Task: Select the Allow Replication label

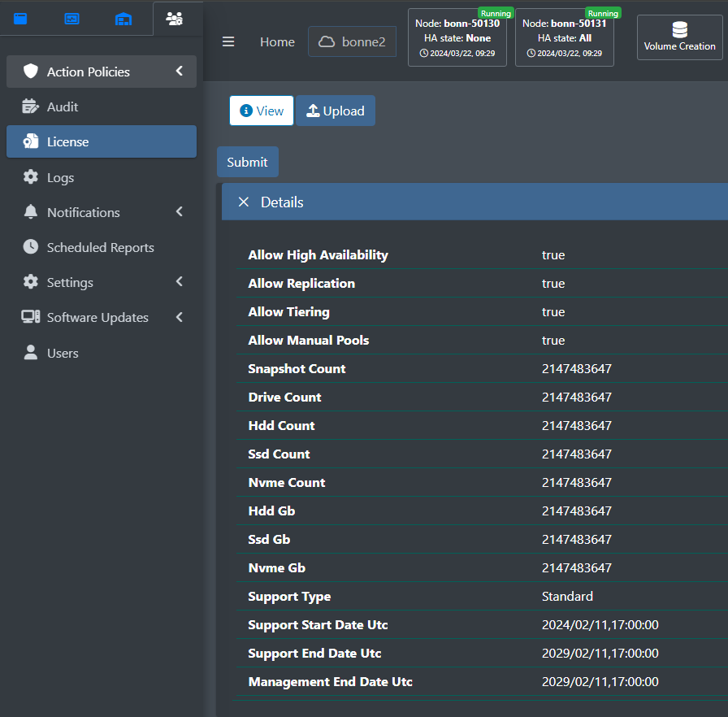Action: click(301, 283)
